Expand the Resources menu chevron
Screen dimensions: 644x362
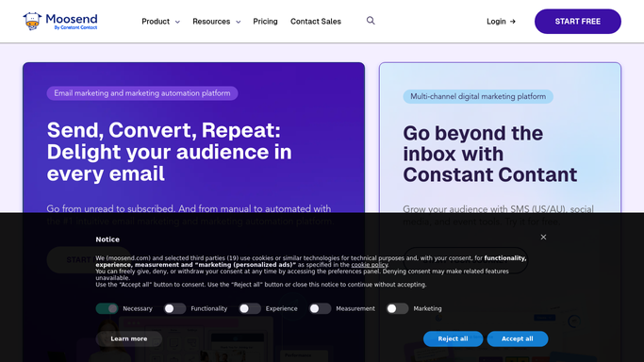[239, 22]
